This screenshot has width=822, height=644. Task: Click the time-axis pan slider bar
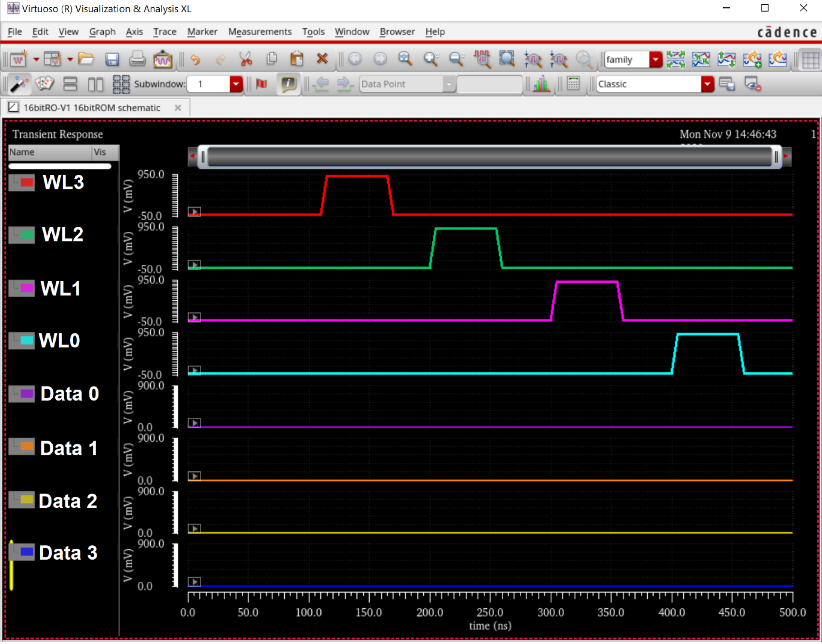[490, 157]
